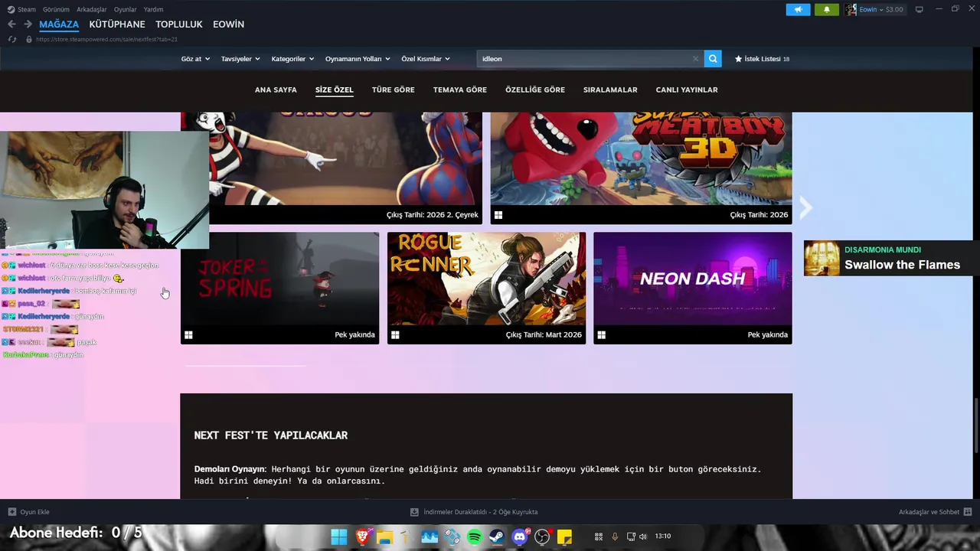Screen dimensions: 980x551
Task: Open File Explorer from taskbar
Action: (384, 536)
